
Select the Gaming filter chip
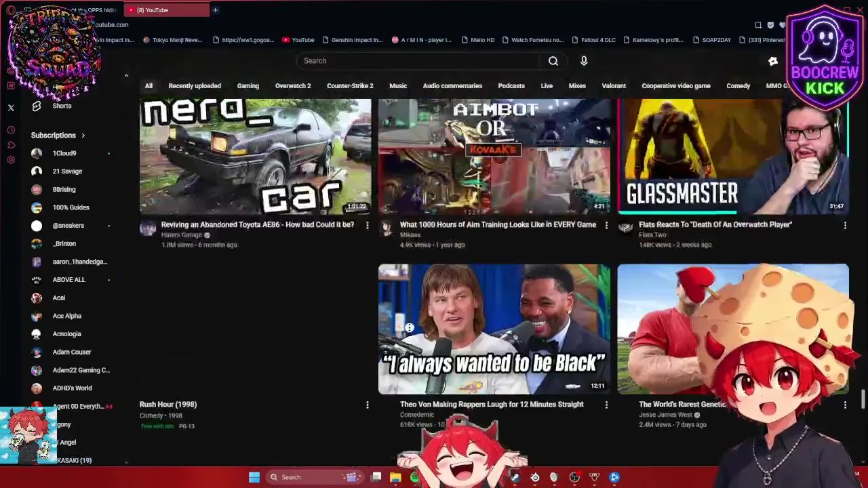pos(248,86)
